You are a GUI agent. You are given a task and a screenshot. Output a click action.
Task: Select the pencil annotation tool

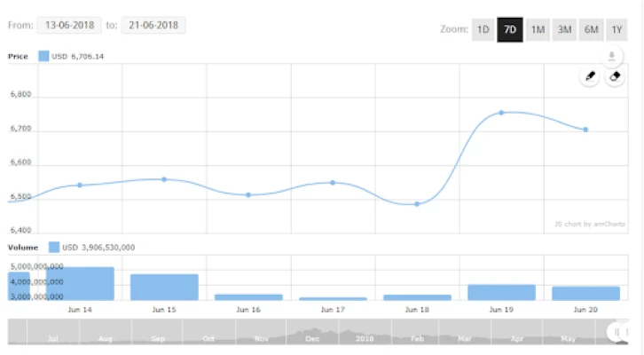[589, 76]
